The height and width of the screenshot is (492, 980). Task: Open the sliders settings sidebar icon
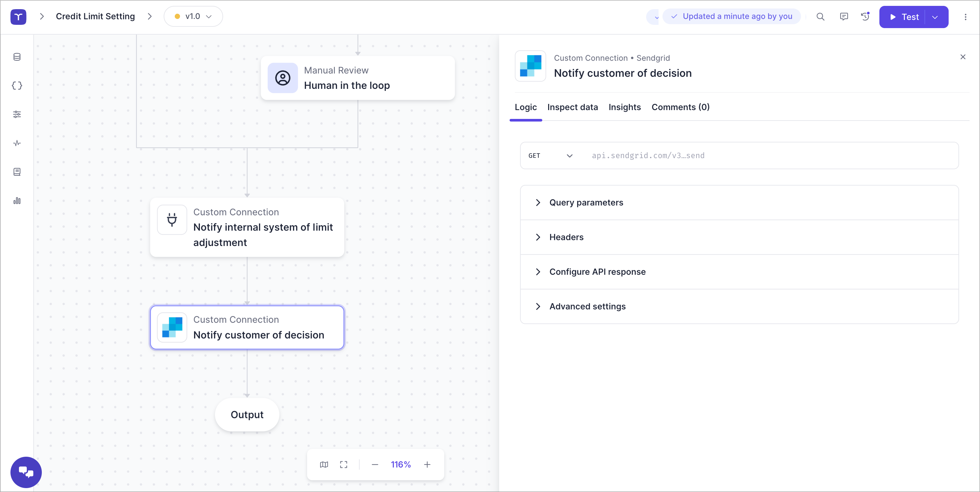point(17,114)
